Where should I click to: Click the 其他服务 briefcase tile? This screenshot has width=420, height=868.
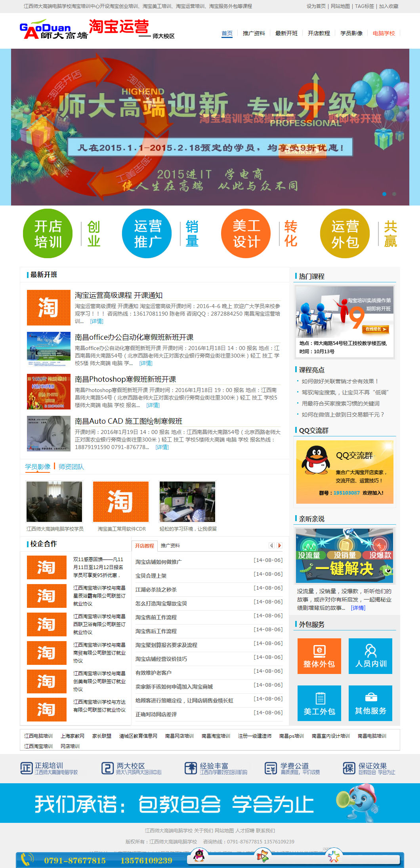click(370, 703)
